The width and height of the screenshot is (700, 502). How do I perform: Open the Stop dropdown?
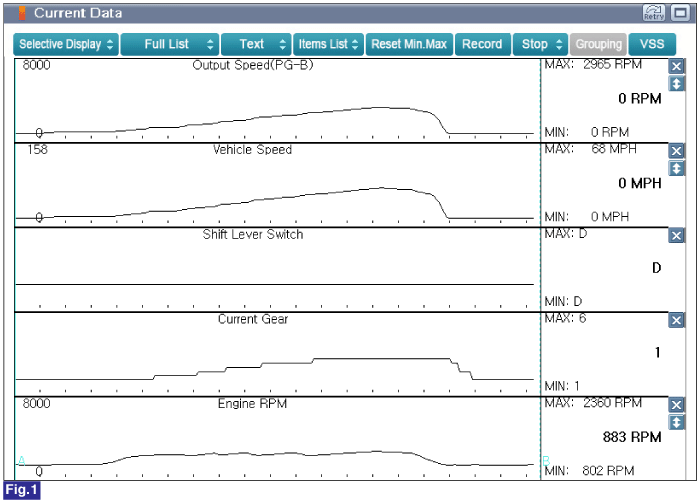[x=540, y=44]
